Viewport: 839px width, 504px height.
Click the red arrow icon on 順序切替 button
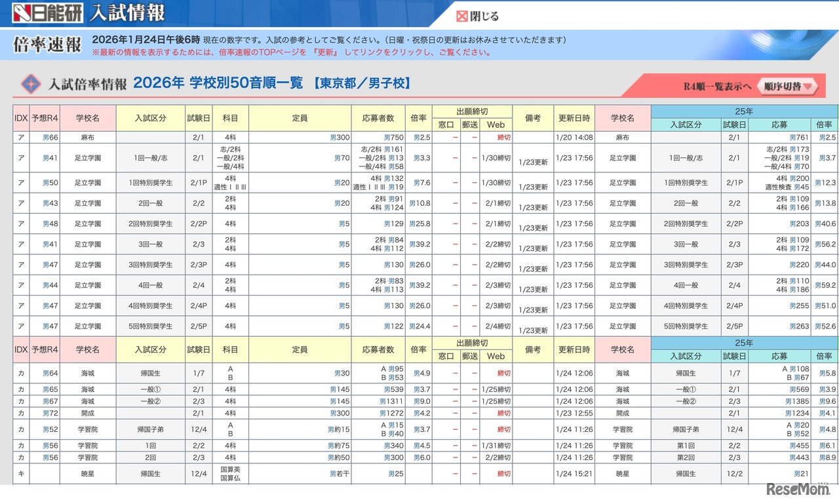tap(808, 85)
